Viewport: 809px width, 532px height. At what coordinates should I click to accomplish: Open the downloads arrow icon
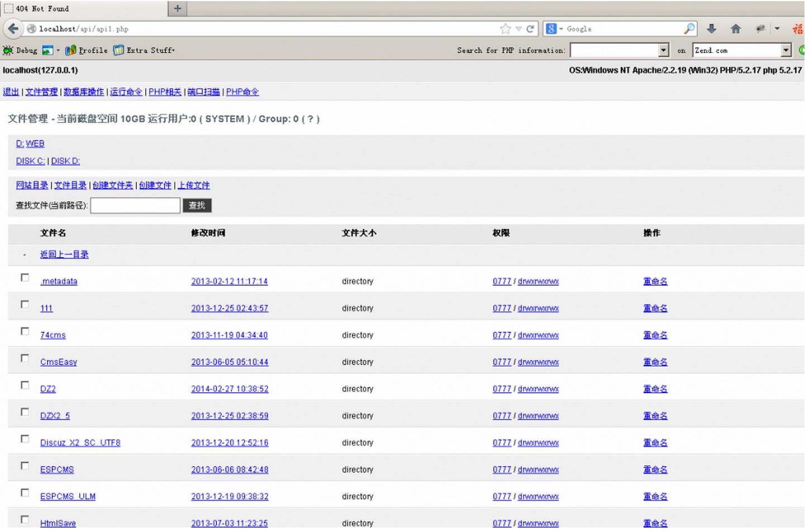[711, 29]
